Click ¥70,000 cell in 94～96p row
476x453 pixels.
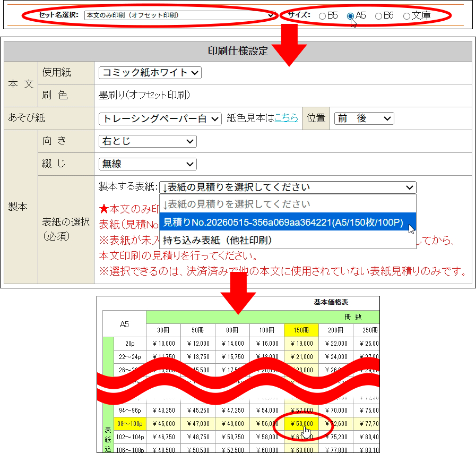[x=336, y=411]
